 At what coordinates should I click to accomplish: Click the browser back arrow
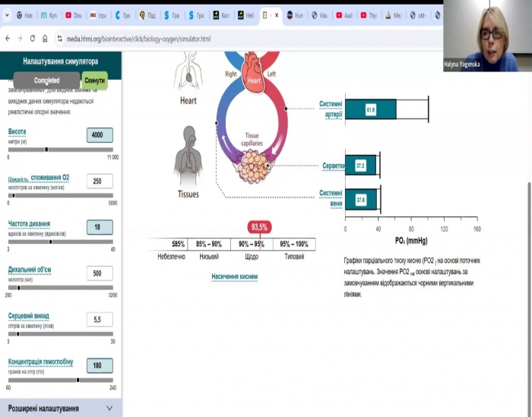click(8, 38)
